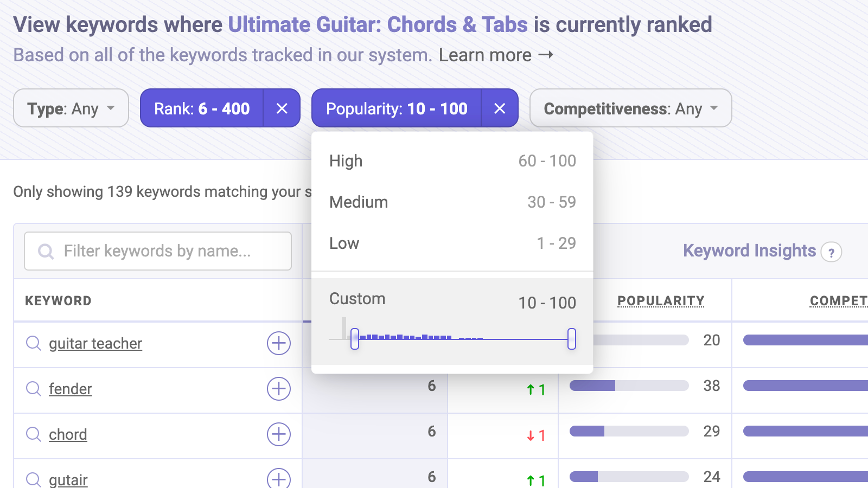Select the Medium 30 - 59 popularity option

tap(452, 202)
